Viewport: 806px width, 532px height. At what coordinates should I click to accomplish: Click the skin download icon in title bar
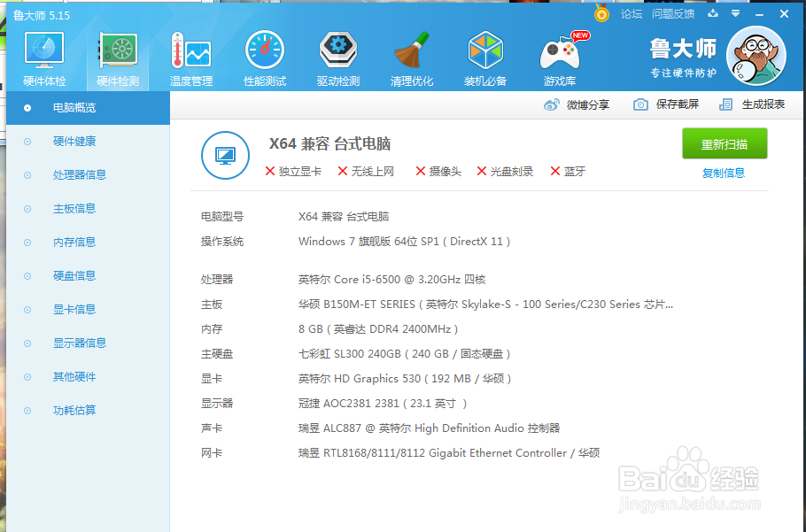[714, 14]
